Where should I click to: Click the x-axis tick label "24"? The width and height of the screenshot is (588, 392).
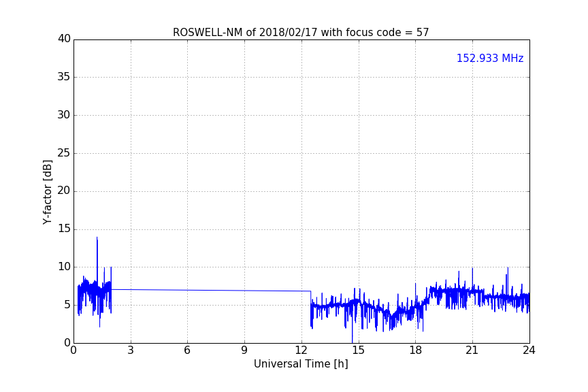[529, 350]
